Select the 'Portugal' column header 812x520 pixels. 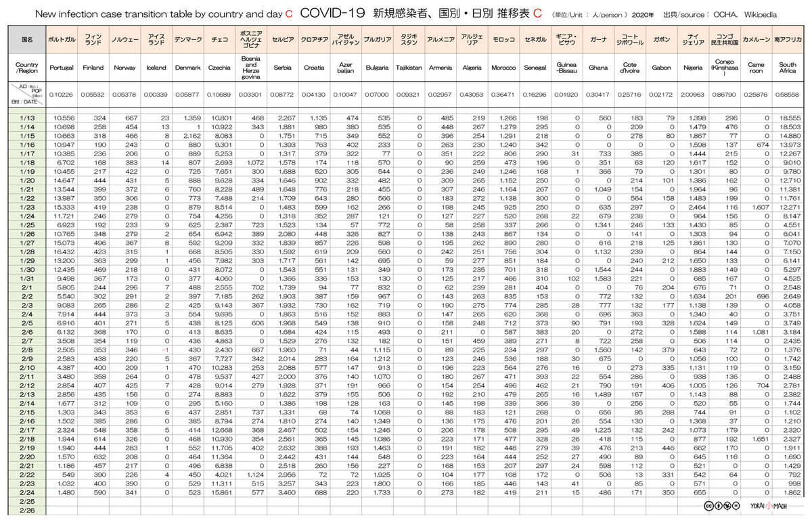[x=62, y=68]
